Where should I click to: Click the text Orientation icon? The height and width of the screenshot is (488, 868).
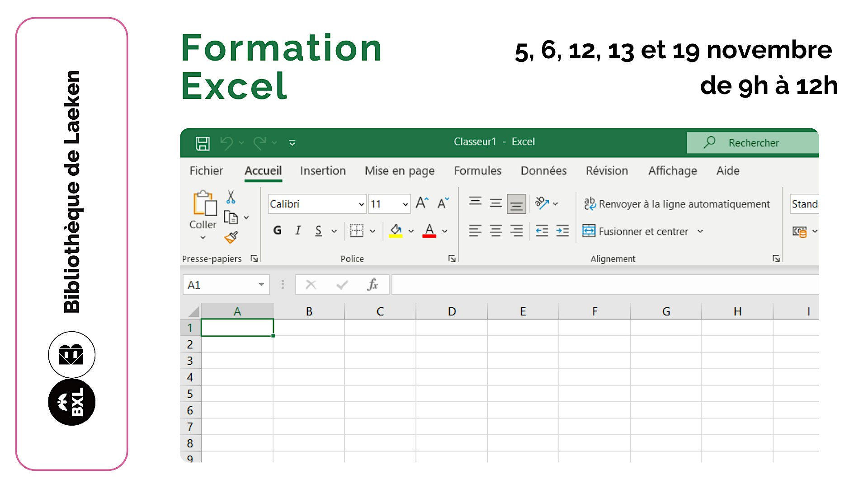[x=542, y=203]
